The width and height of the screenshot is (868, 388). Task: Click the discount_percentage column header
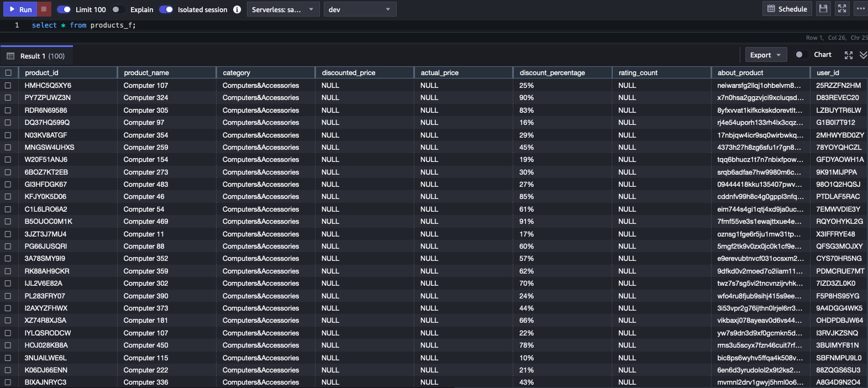click(553, 72)
